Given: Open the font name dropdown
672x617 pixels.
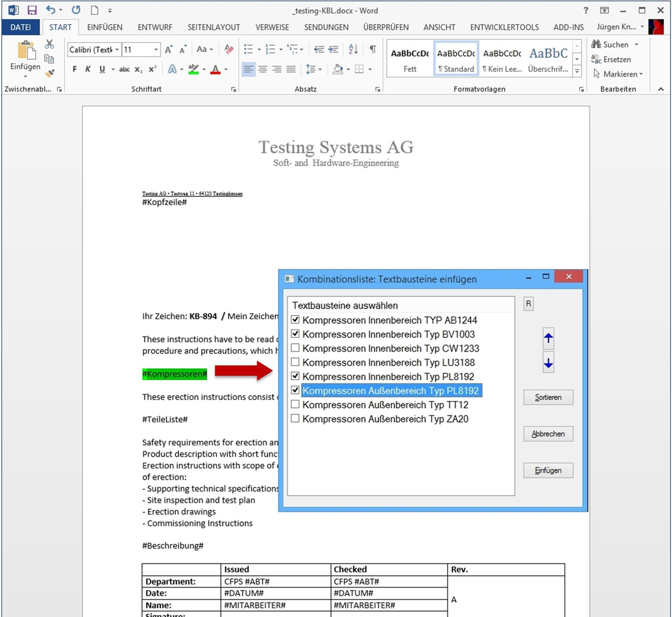Looking at the screenshot, I should point(118,49).
